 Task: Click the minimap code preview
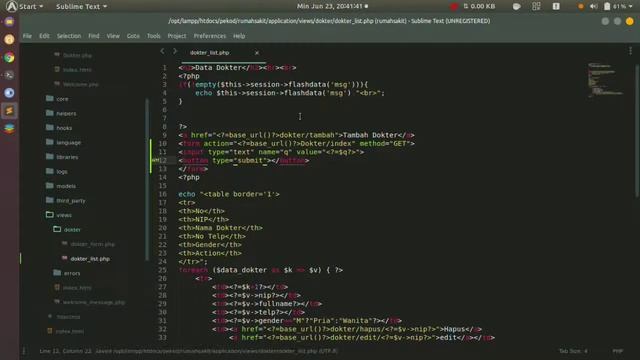(x=605, y=80)
